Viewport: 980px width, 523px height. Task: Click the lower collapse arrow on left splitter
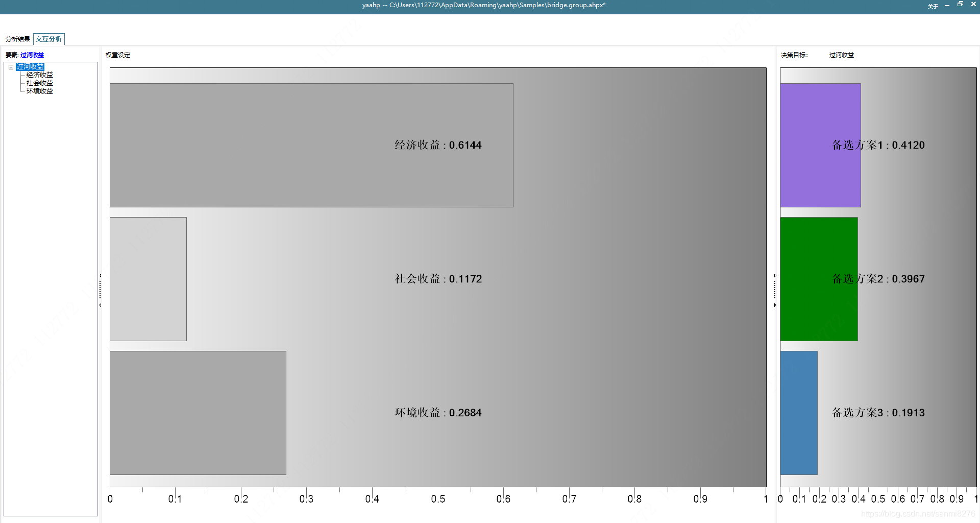[x=101, y=305]
